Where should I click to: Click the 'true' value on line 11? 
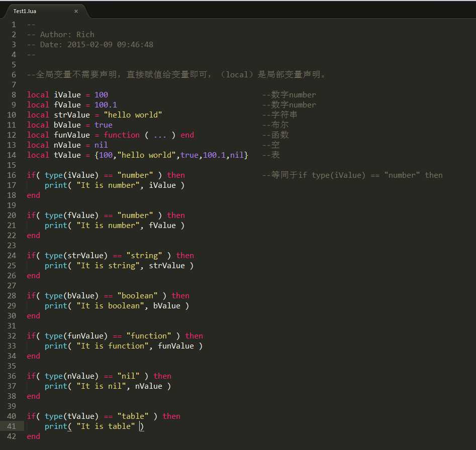pos(103,125)
